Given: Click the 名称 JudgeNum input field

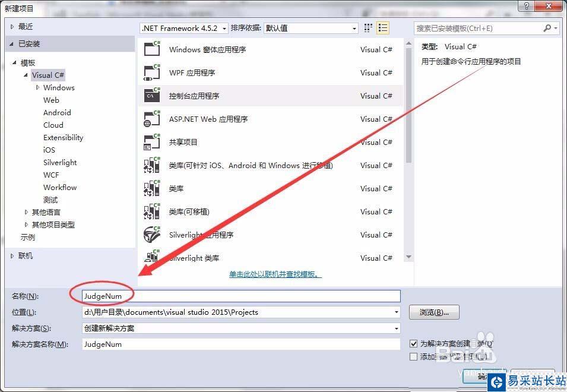Looking at the screenshot, I should [x=241, y=296].
